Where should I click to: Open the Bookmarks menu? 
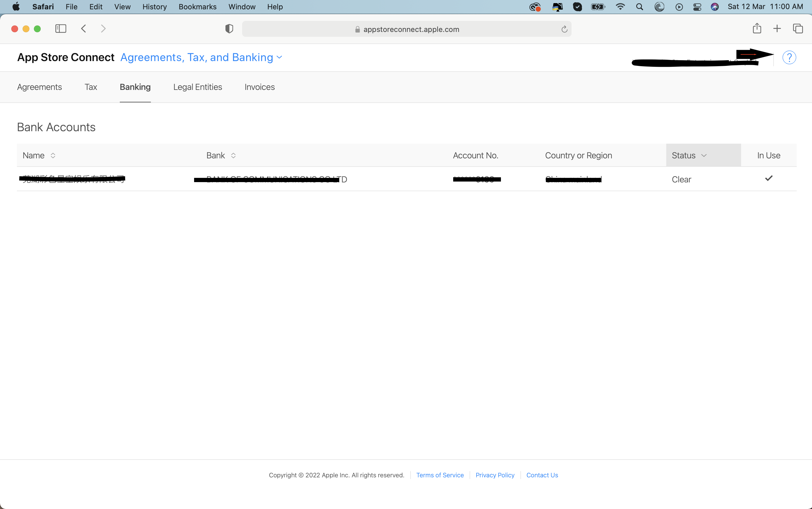[x=197, y=7]
